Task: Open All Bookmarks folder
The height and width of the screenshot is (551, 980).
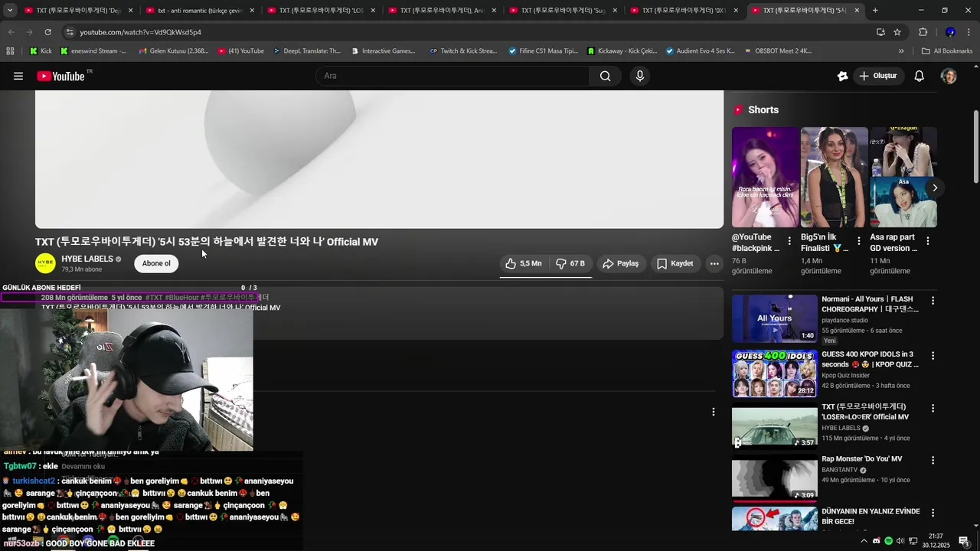Action: click(x=947, y=51)
